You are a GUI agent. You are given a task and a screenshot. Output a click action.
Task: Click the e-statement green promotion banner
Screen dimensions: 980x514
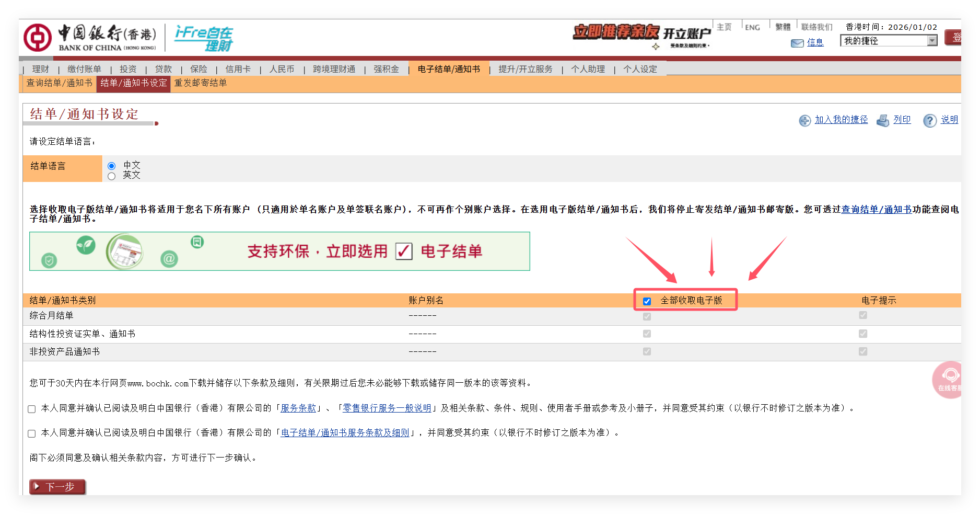click(x=279, y=252)
